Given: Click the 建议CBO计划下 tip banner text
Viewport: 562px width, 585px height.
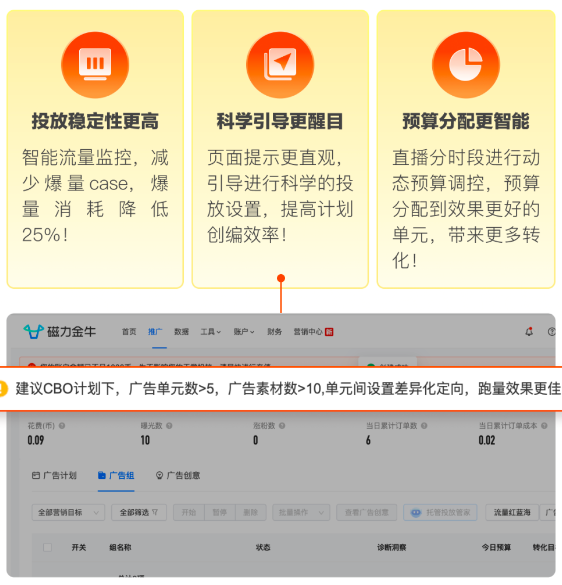Looking at the screenshot, I should pos(287,389).
